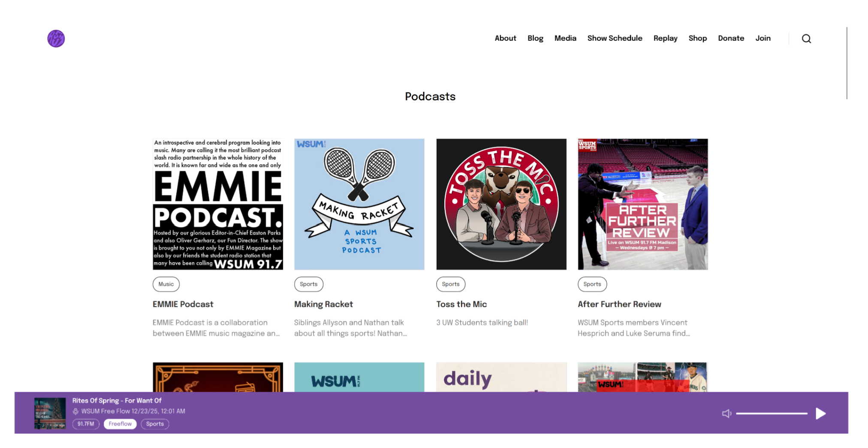
Task: Open the After Further Review title link
Action: [x=619, y=304]
